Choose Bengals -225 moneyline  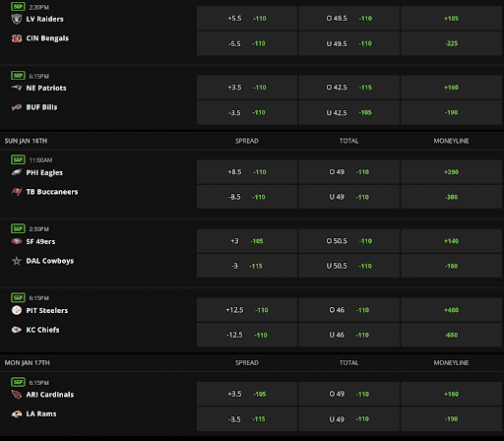[x=451, y=43]
